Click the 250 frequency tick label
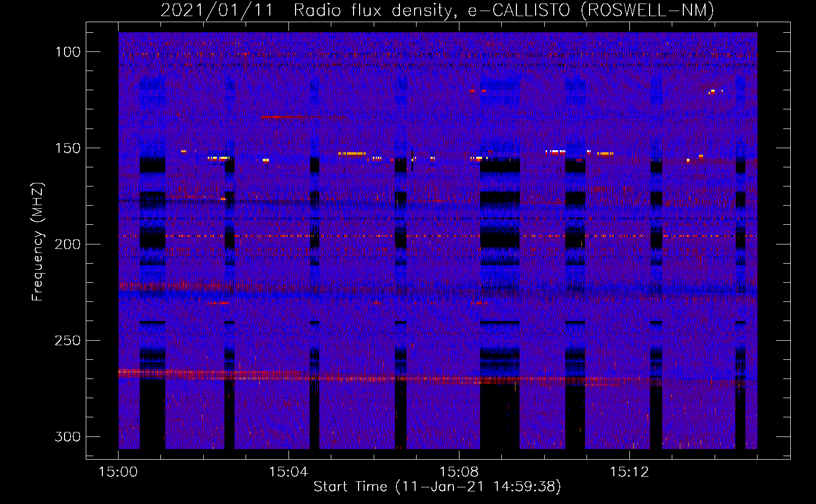 pyautogui.click(x=68, y=341)
